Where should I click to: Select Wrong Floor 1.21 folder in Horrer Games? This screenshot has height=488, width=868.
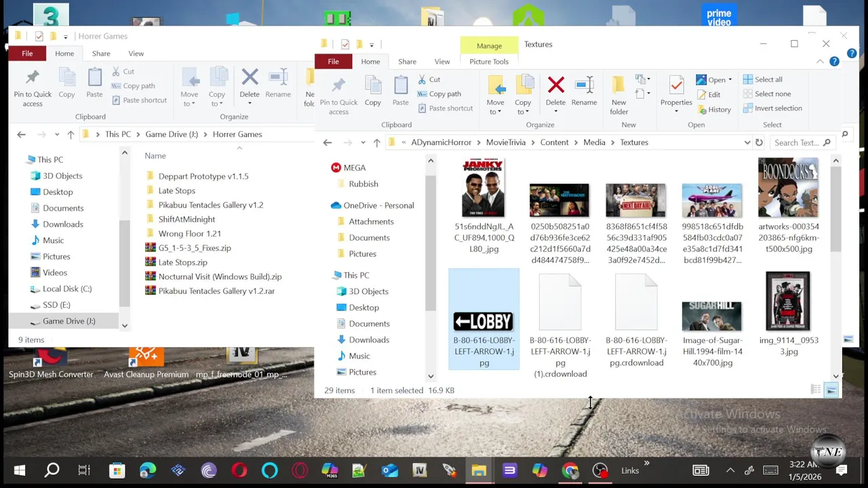182,234
